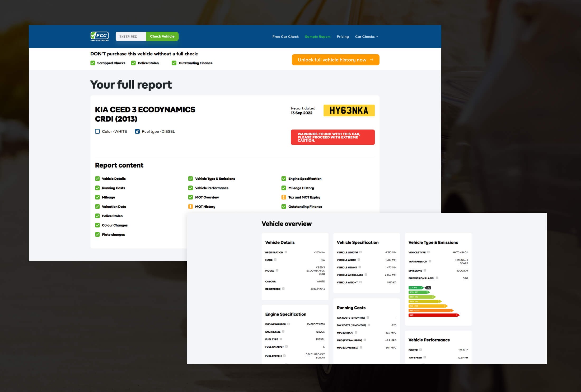Click the green checkbox beside Plate changes
581x392 pixels.
coord(97,235)
